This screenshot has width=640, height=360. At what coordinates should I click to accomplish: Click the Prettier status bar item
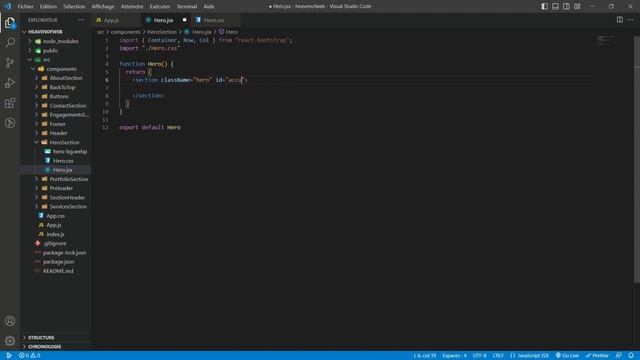(x=597, y=356)
